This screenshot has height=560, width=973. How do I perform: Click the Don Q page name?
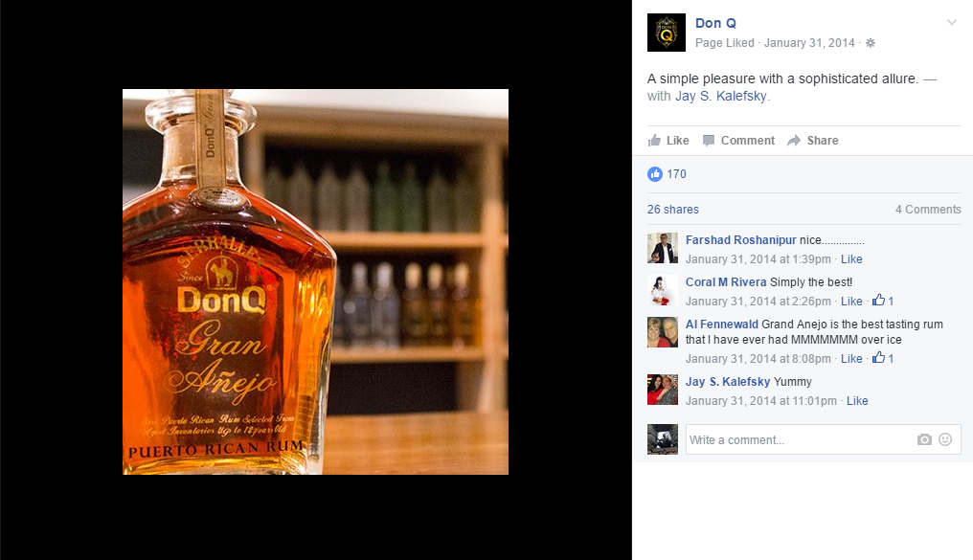click(x=715, y=23)
